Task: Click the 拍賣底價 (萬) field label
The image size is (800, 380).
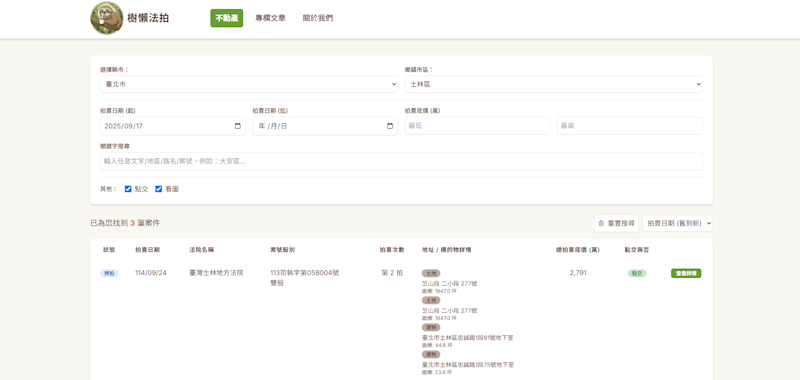Action: (x=422, y=110)
